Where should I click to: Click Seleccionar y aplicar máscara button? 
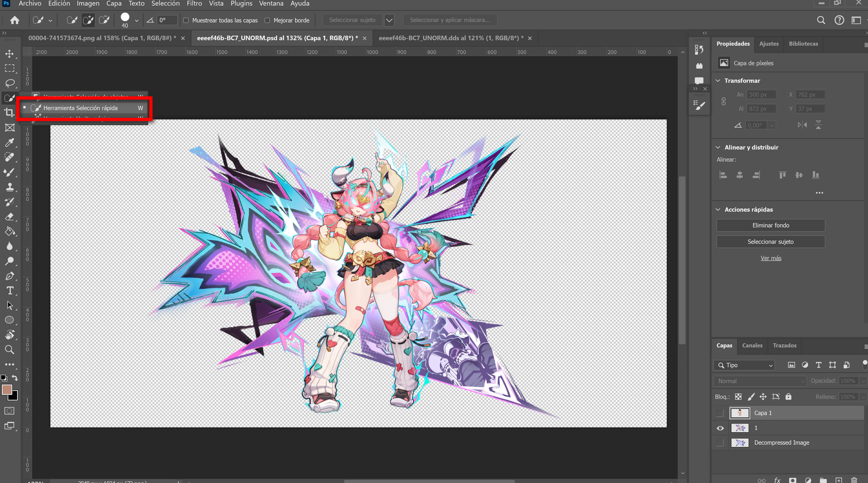[x=450, y=20]
